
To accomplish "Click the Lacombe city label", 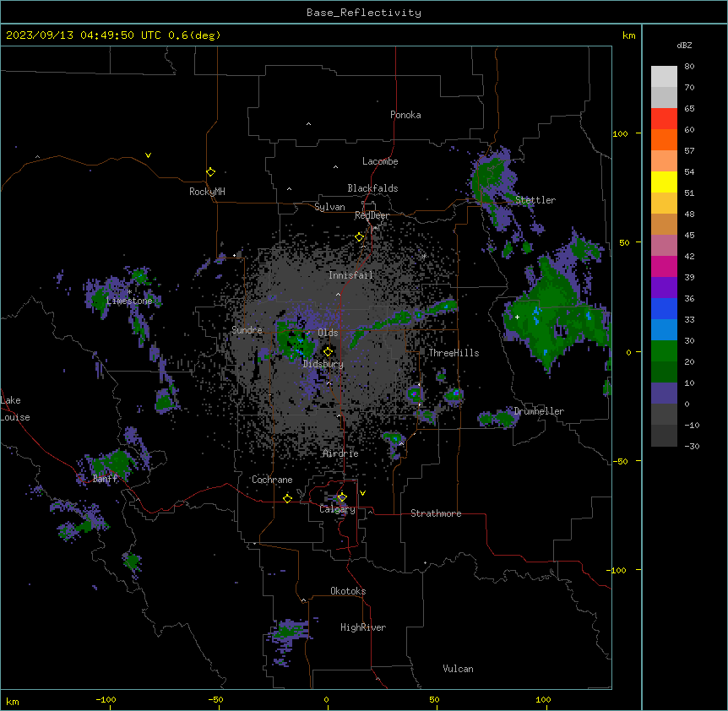I will pos(380,161).
